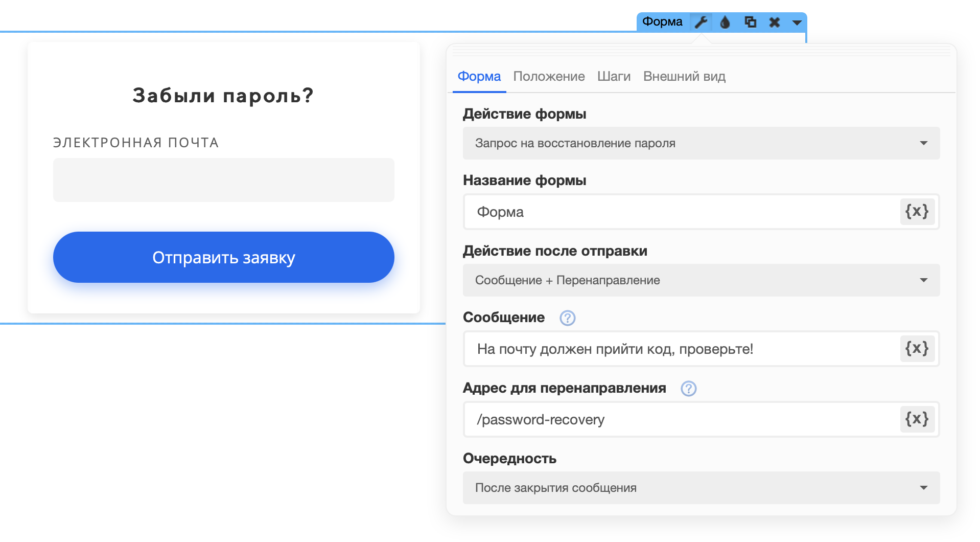Show help for Адрес для перенаправления

(688, 389)
